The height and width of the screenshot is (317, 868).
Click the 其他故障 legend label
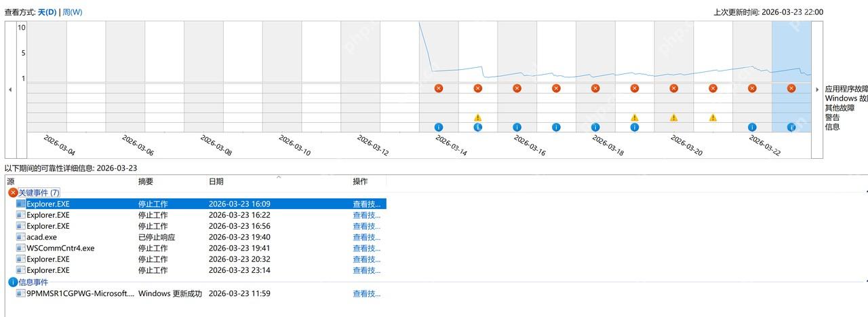(x=840, y=108)
